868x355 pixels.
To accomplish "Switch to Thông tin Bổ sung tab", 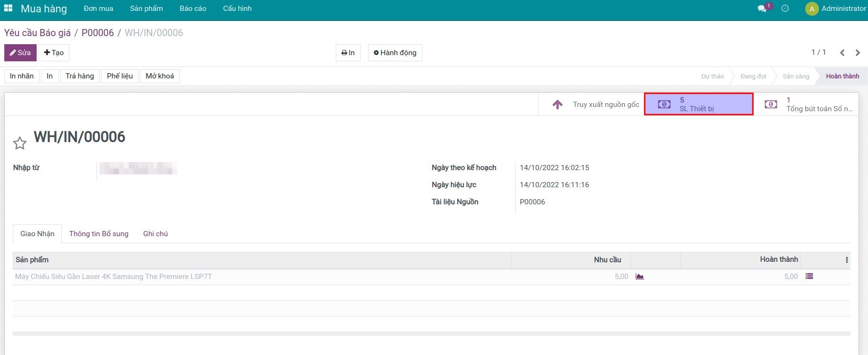I will coord(99,234).
